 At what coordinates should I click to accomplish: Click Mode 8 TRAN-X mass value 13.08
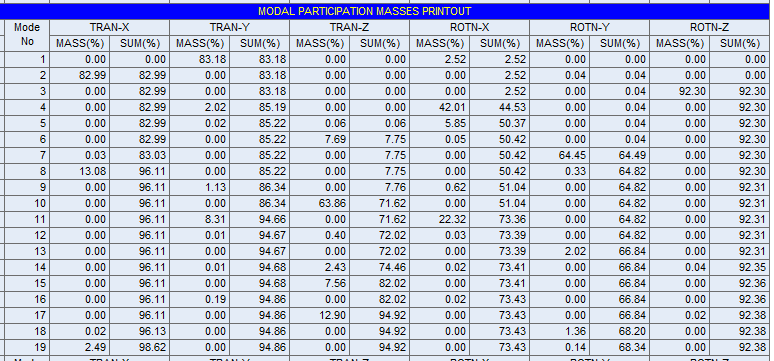coord(79,171)
